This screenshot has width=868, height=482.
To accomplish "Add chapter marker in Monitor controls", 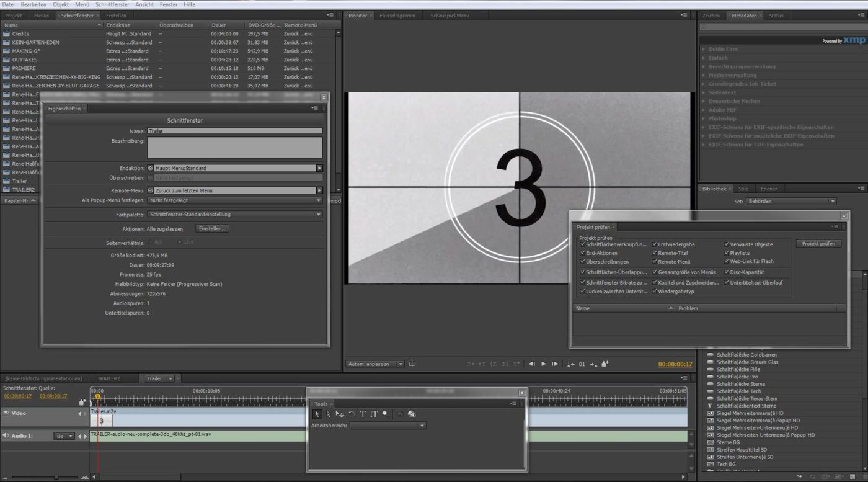I will click(605, 364).
